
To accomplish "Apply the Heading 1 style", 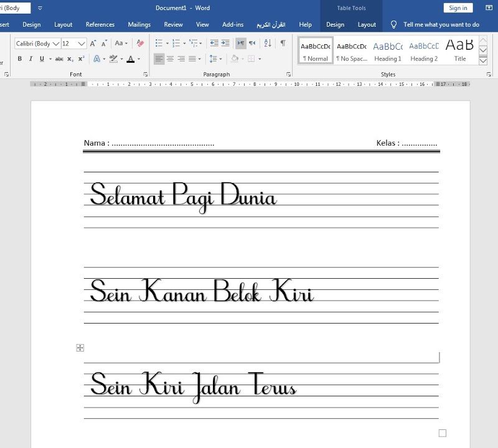I will click(388, 51).
